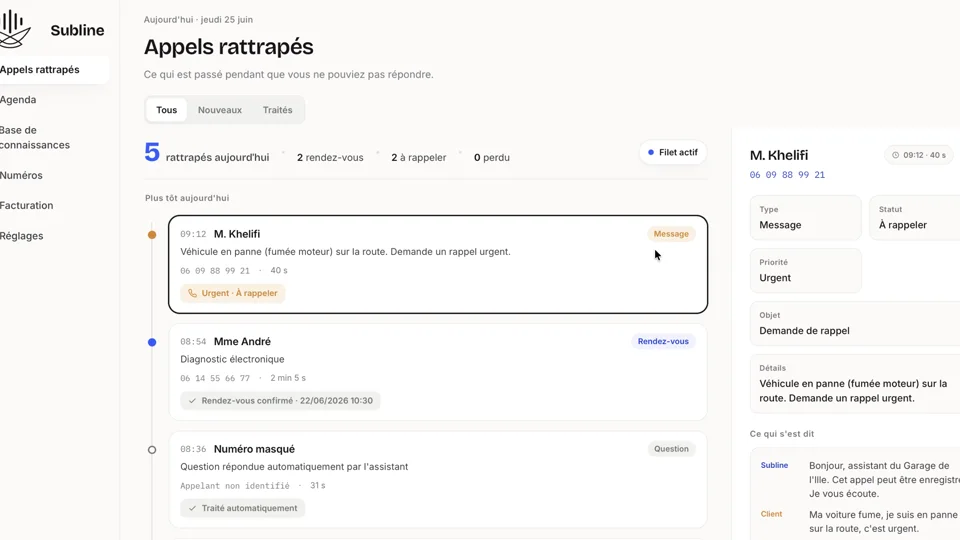Image resolution: width=960 pixels, height=540 pixels.
Task: Go to Facturation page
Action: point(27,206)
